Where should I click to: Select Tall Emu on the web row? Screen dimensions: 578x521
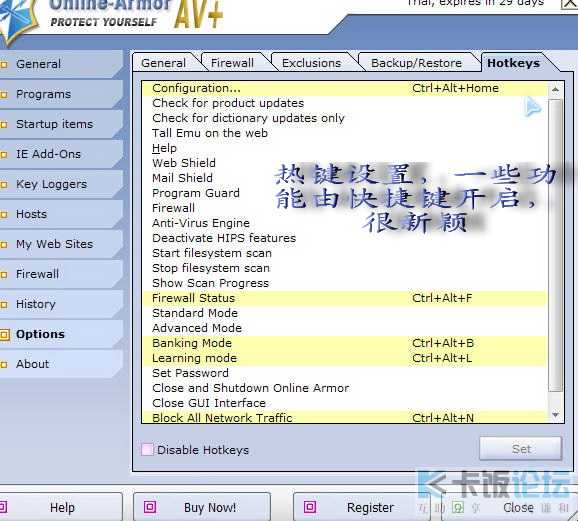[345, 133]
